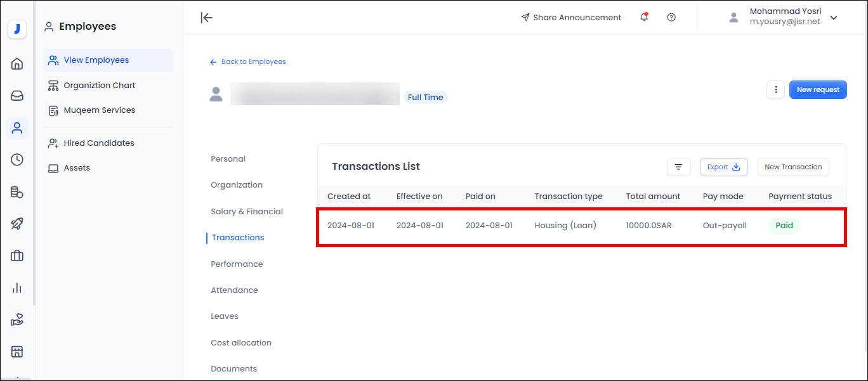Open the help question mark icon
Image resolution: width=868 pixels, height=381 pixels.
(671, 18)
